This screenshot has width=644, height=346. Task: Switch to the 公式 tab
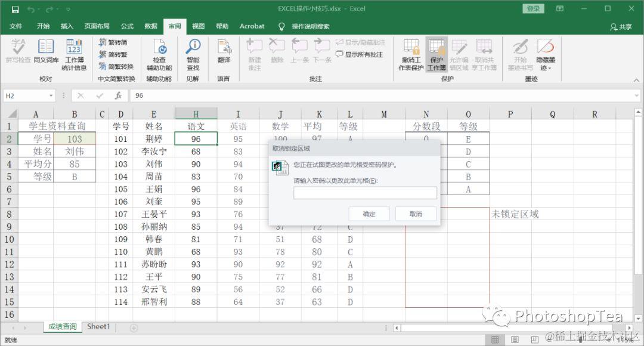(x=127, y=26)
